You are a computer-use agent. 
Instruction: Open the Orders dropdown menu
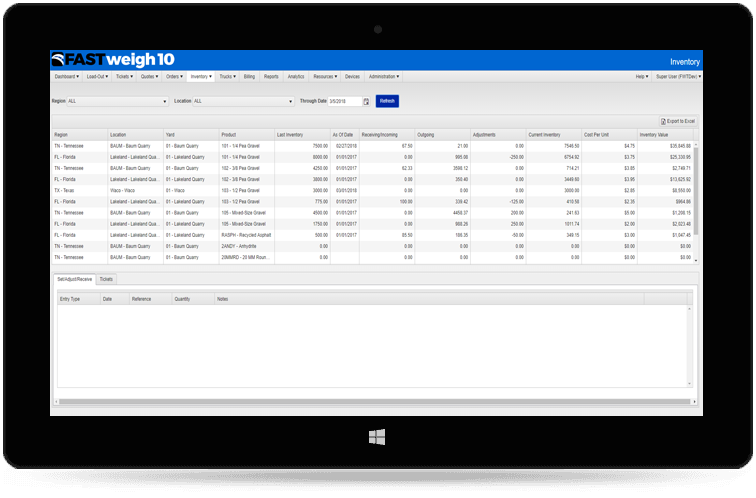pyautogui.click(x=175, y=77)
